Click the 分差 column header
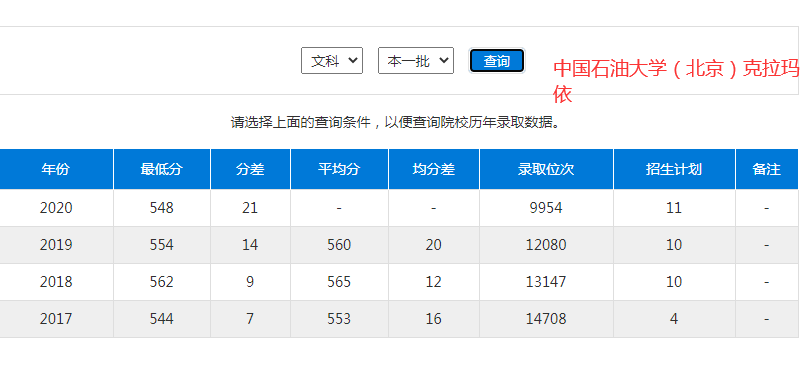The width and height of the screenshot is (811, 372). pos(250,169)
